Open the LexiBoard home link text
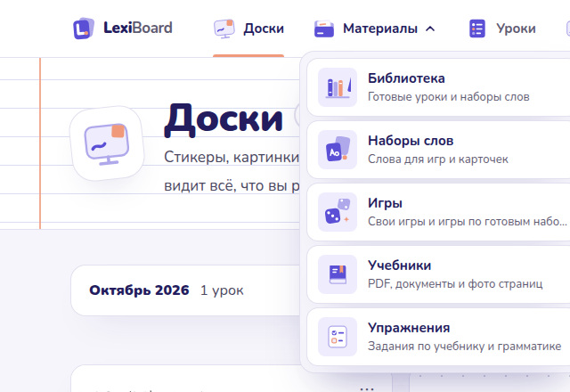This screenshot has width=570, height=392. click(138, 28)
